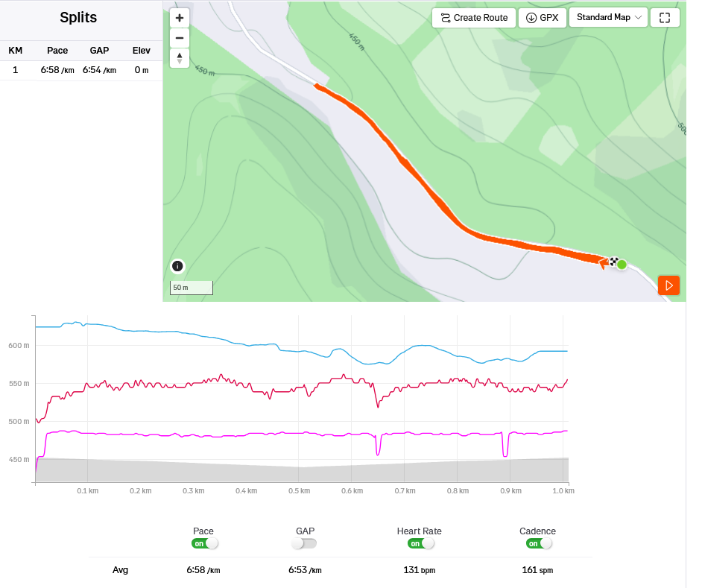Image resolution: width=702 pixels, height=588 pixels.
Task: Disable the Heart Rate toggle
Action: pyautogui.click(x=420, y=543)
